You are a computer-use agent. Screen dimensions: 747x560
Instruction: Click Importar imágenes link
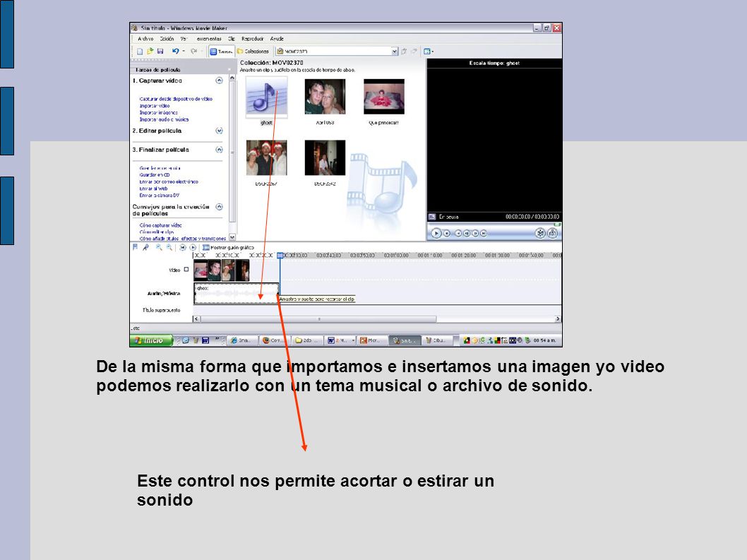(x=159, y=112)
